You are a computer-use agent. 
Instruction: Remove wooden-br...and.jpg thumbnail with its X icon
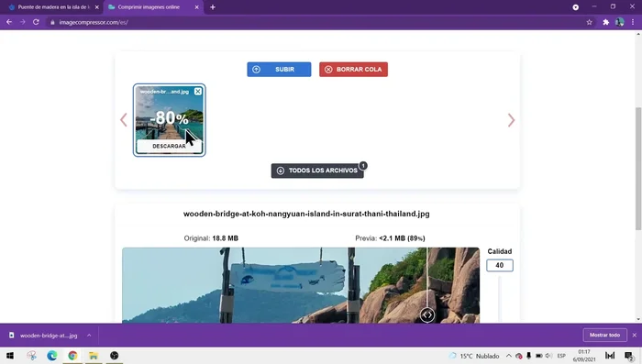[x=198, y=92]
